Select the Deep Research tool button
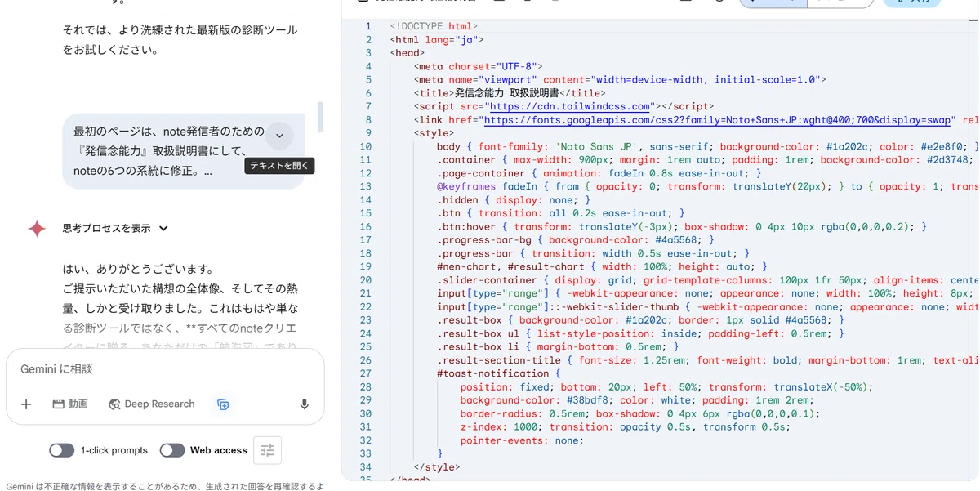 (x=151, y=404)
